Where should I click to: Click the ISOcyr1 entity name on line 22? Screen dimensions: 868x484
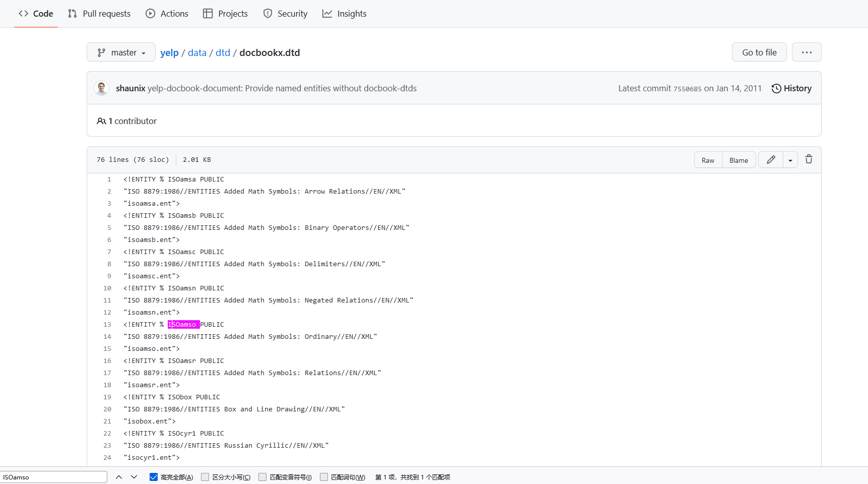click(182, 434)
